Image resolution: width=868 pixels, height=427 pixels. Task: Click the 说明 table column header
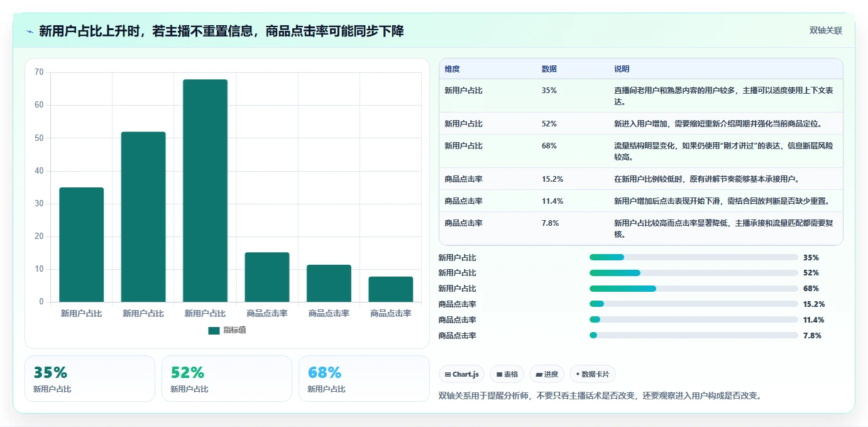click(622, 69)
